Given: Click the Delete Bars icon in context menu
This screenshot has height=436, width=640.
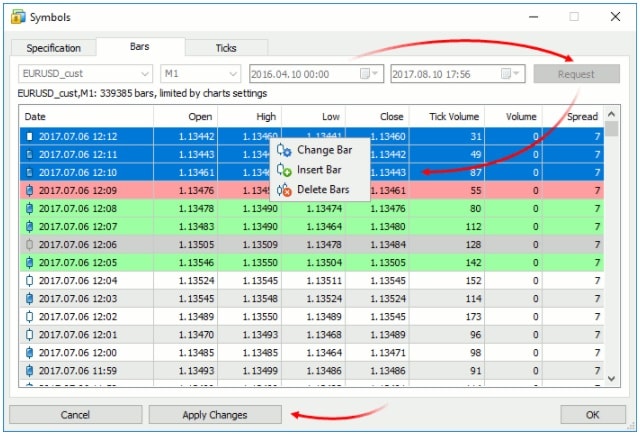Looking at the screenshot, I should (x=284, y=190).
